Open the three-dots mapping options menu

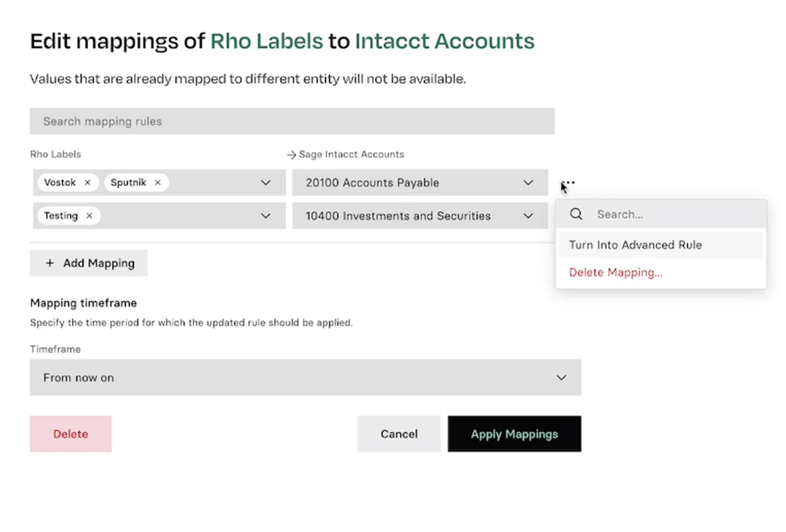coord(568,183)
